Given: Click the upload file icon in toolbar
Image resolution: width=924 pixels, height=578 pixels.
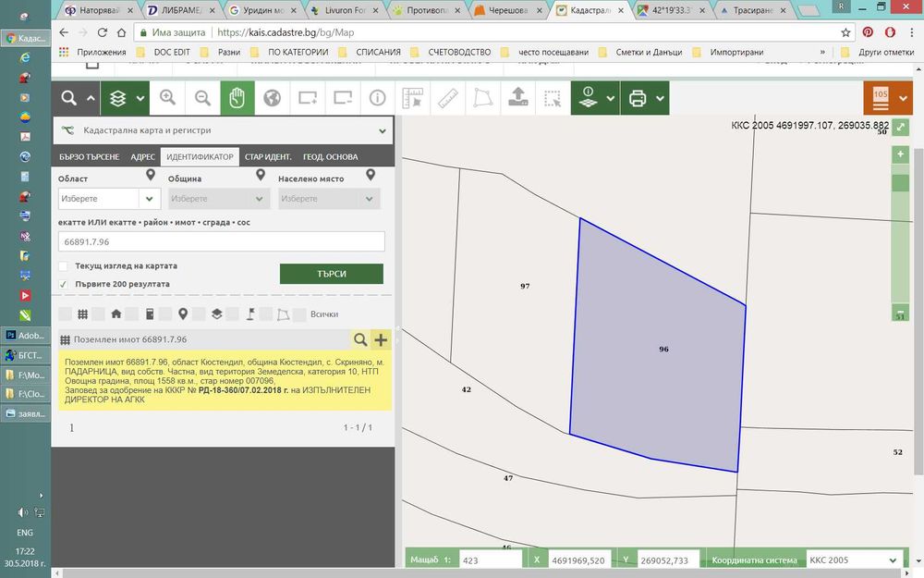Looking at the screenshot, I should coord(518,98).
